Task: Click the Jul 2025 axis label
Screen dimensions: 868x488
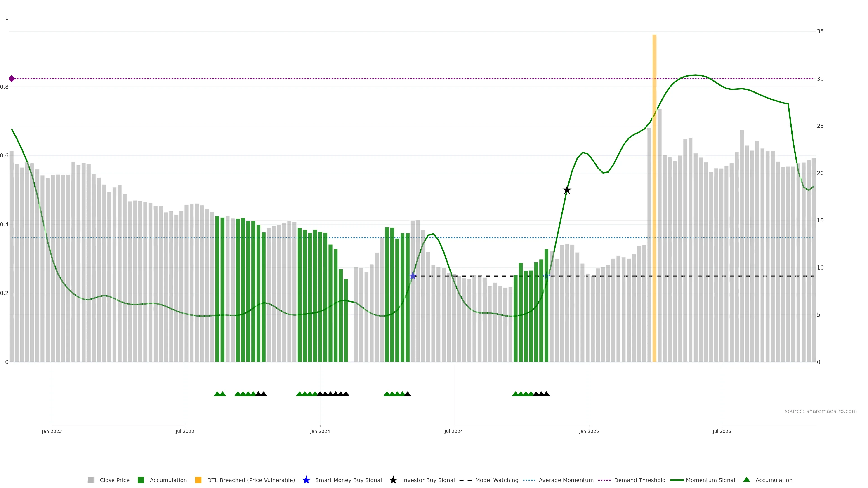Action: click(x=722, y=432)
